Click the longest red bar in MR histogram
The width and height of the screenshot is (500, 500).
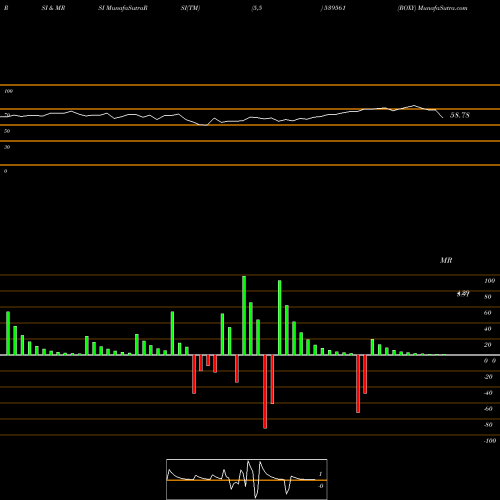pyautogui.click(x=265, y=392)
